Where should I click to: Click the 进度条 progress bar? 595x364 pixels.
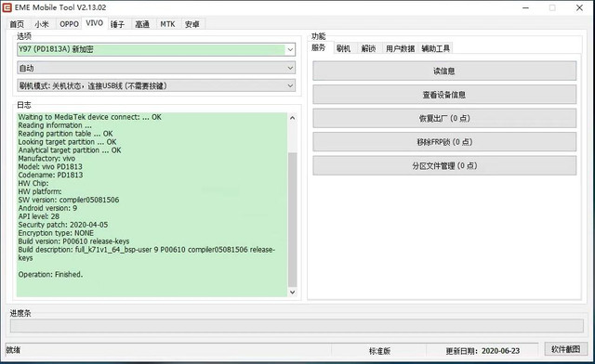[297, 326]
